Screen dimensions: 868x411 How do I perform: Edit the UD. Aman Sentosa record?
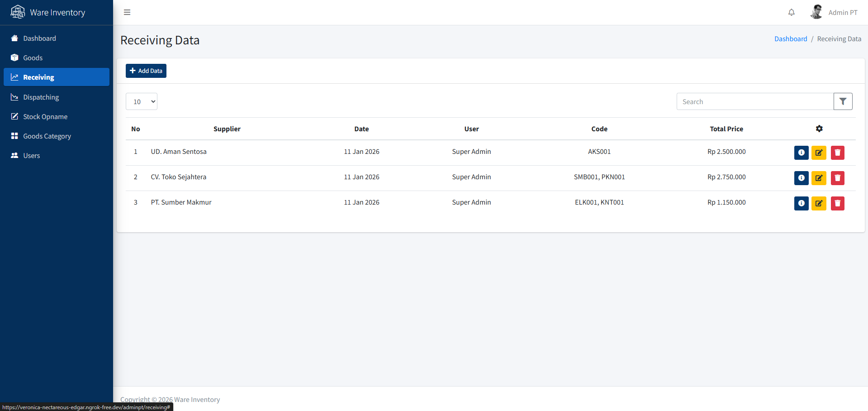(x=819, y=153)
